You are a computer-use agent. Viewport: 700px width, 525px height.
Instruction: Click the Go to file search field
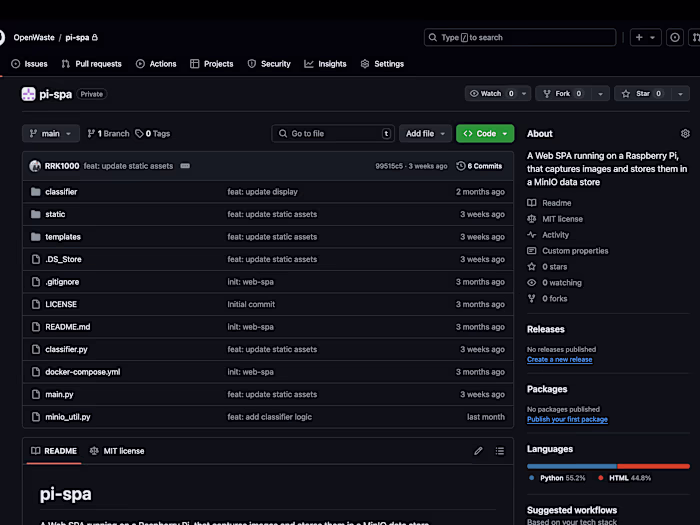click(x=332, y=133)
